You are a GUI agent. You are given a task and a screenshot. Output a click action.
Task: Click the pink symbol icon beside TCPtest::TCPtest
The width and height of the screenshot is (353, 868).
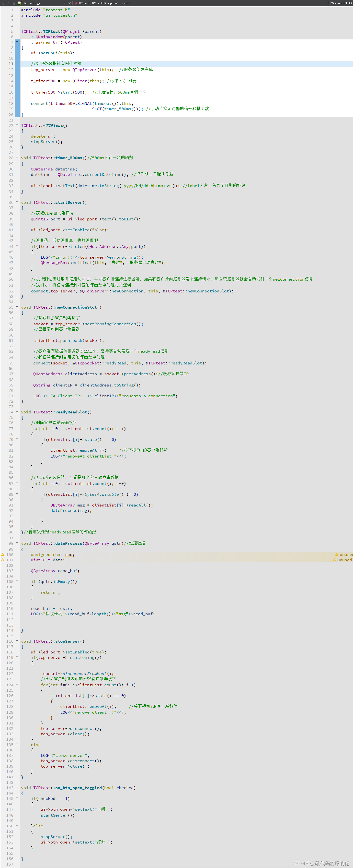(x=76, y=3)
